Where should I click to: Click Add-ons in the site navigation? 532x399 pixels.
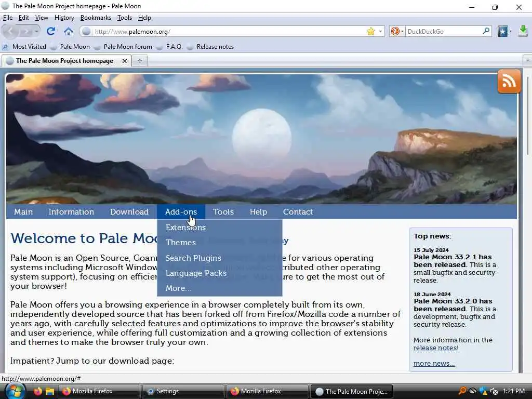tap(181, 212)
